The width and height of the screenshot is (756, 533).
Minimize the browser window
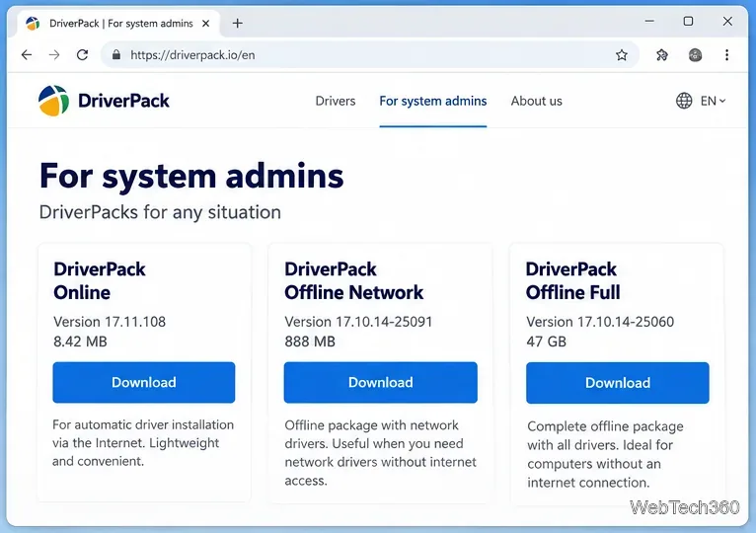coord(649,22)
